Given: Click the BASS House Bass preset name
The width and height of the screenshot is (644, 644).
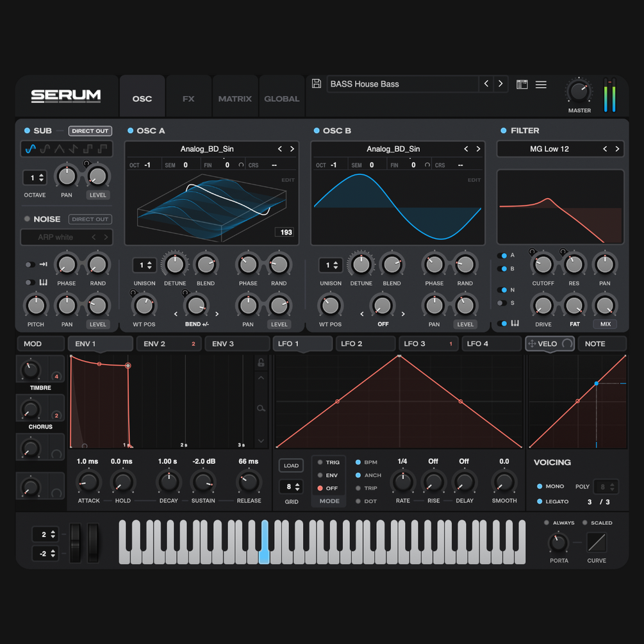Looking at the screenshot, I should pos(365,84).
